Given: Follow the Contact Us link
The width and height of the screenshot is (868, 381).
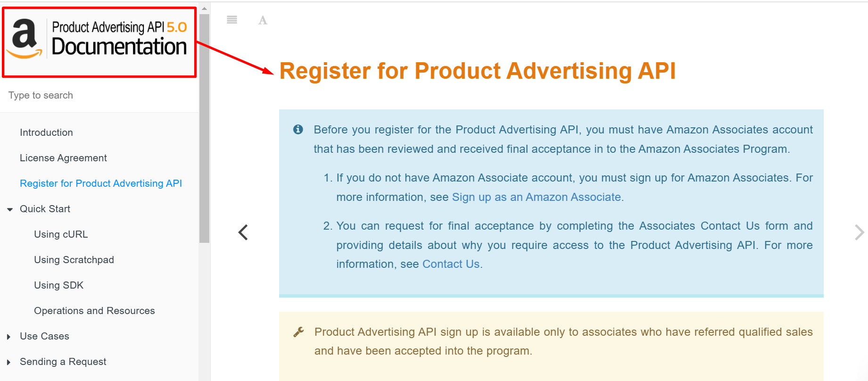Looking at the screenshot, I should coord(451,264).
